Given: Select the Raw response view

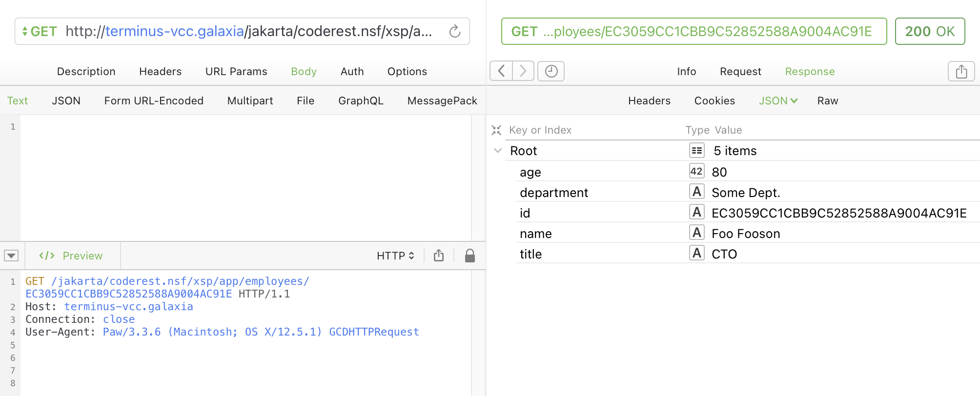Looking at the screenshot, I should (827, 101).
